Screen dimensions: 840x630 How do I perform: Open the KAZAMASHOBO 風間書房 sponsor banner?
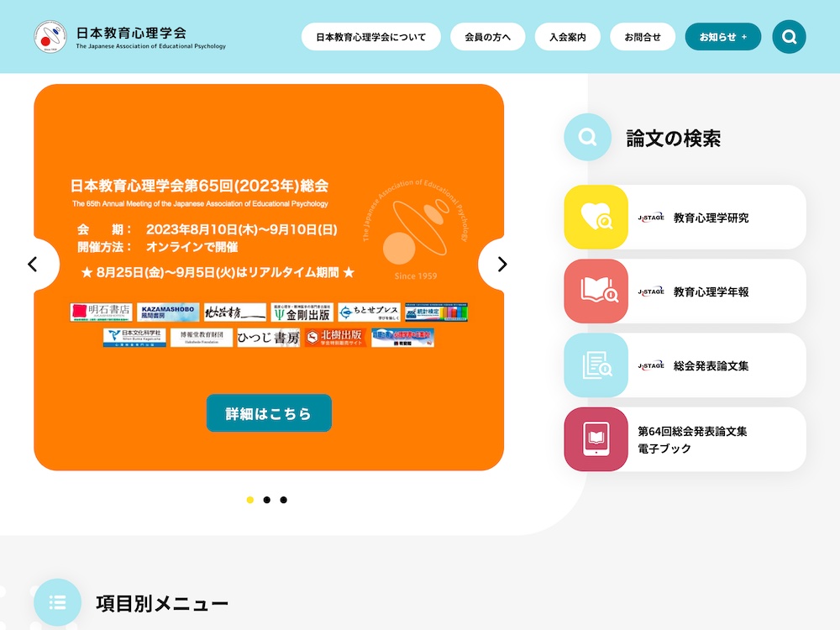[168, 312]
